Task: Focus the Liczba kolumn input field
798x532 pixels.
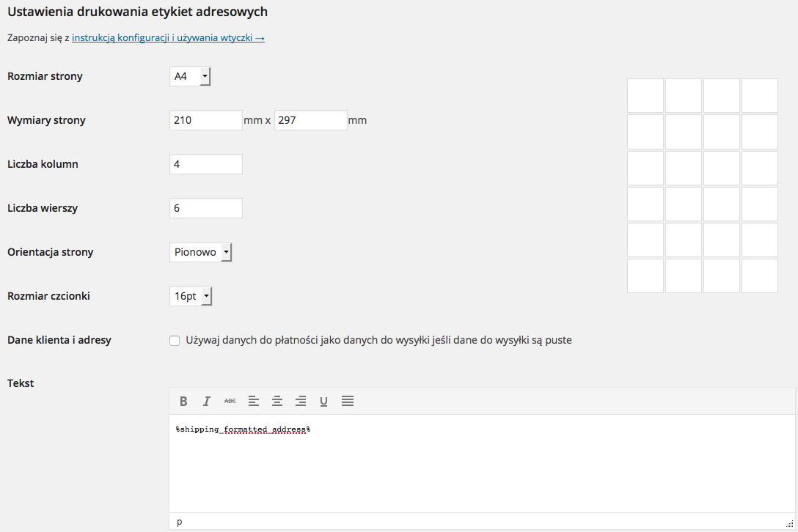Action: pos(205,164)
